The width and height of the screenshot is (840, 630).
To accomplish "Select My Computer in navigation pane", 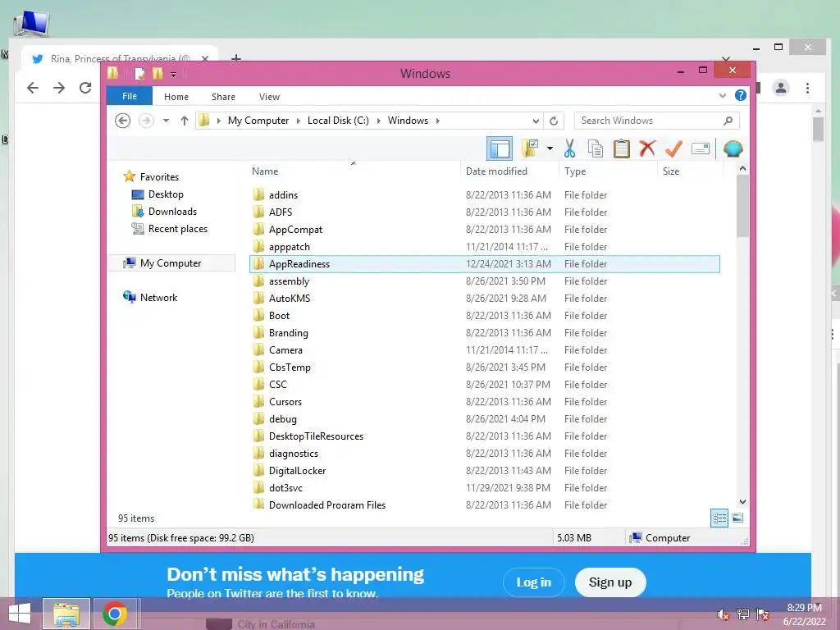I will pyautogui.click(x=171, y=263).
